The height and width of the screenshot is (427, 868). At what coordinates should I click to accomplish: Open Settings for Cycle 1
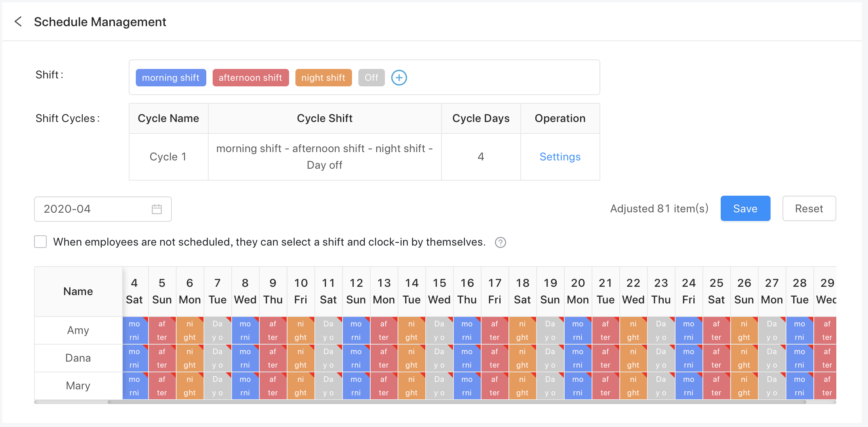pyautogui.click(x=560, y=157)
